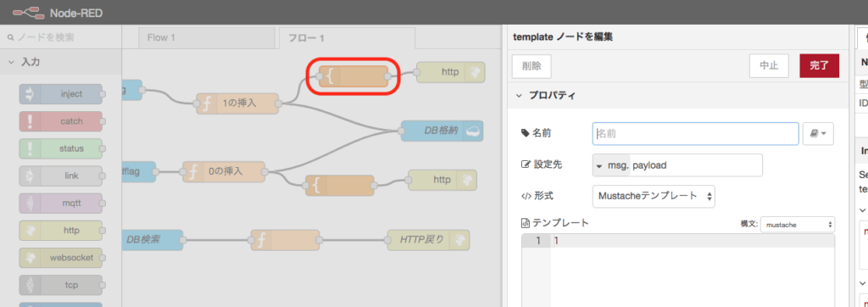Open the book icon dropdown beside 名前
This screenshot has width=868, height=307.
click(818, 133)
